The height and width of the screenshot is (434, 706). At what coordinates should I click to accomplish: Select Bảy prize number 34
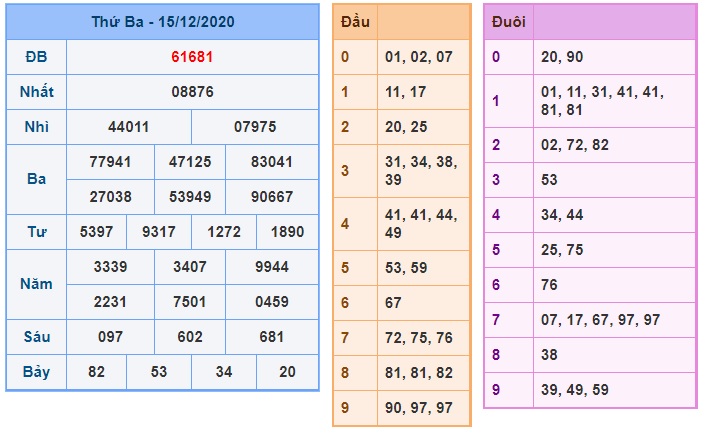coord(224,372)
